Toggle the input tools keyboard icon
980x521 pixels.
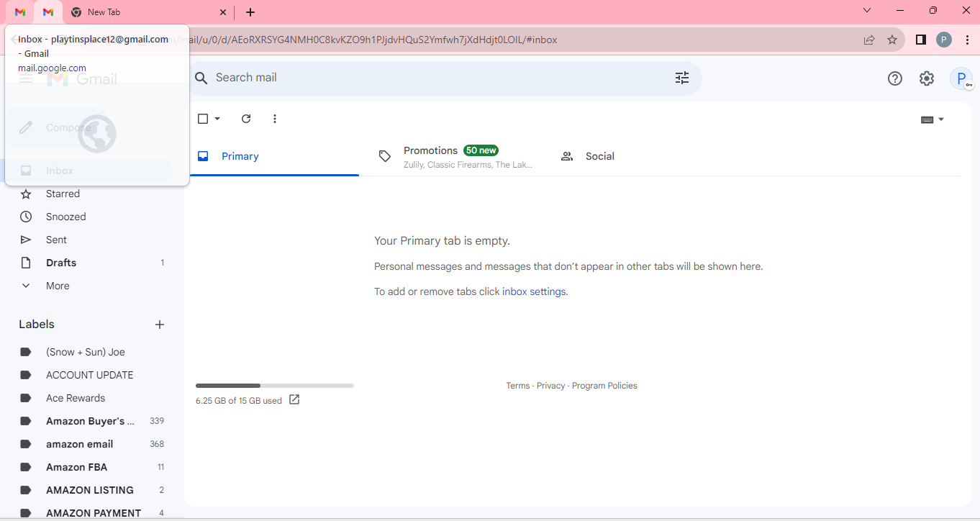(927, 119)
